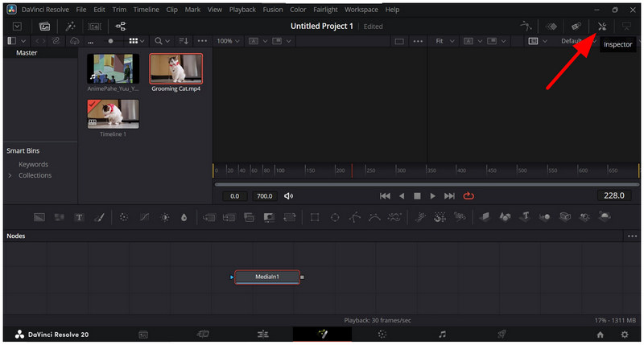The width and height of the screenshot is (644, 345).
Task: Adjust the thumbnail size slider
Action: point(110,41)
